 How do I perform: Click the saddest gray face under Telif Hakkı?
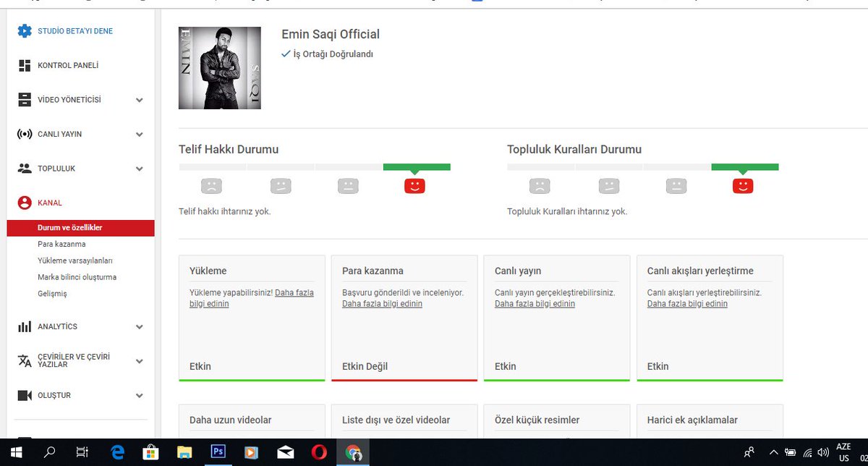211,186
